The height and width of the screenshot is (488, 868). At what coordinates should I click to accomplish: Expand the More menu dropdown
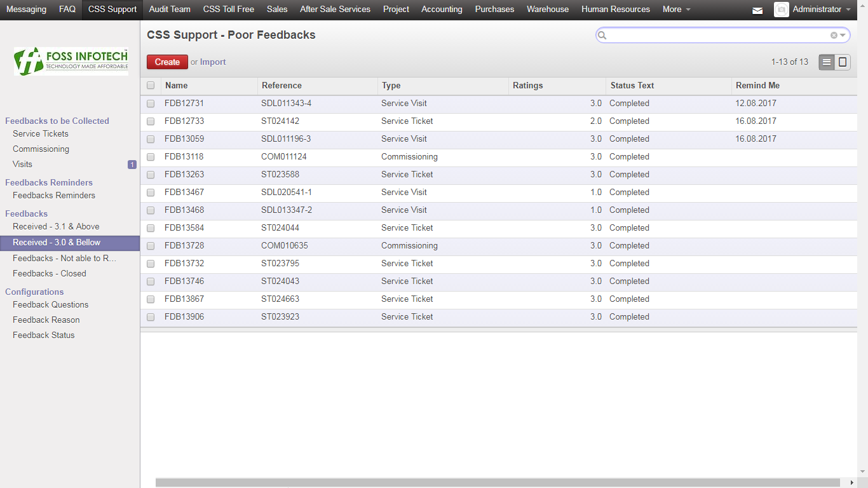pos(676,10)
